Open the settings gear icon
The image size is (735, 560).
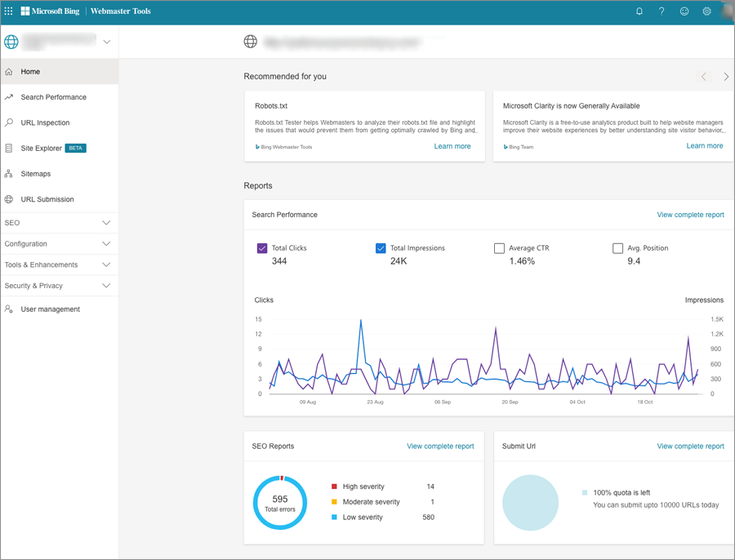[706, 11]
